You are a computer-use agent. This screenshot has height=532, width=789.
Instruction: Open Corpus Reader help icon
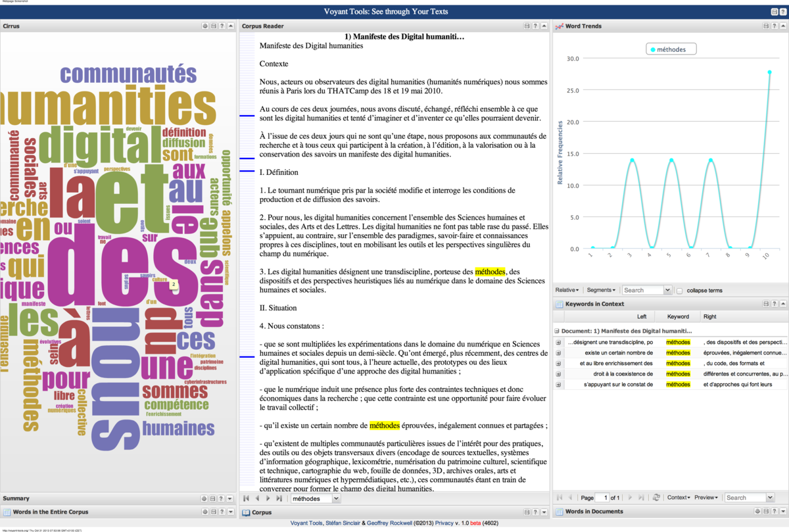[535, 26]
